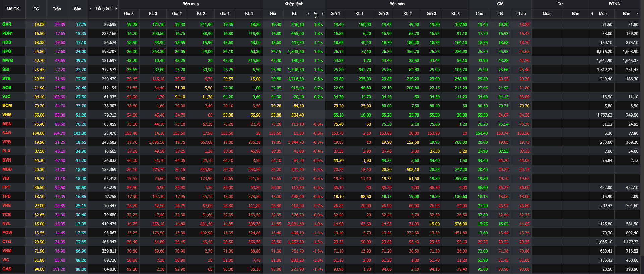The width and height of the screenshot is (644, 274).
Task: Open the GAS stock symbol
Action: click(7, 269)
